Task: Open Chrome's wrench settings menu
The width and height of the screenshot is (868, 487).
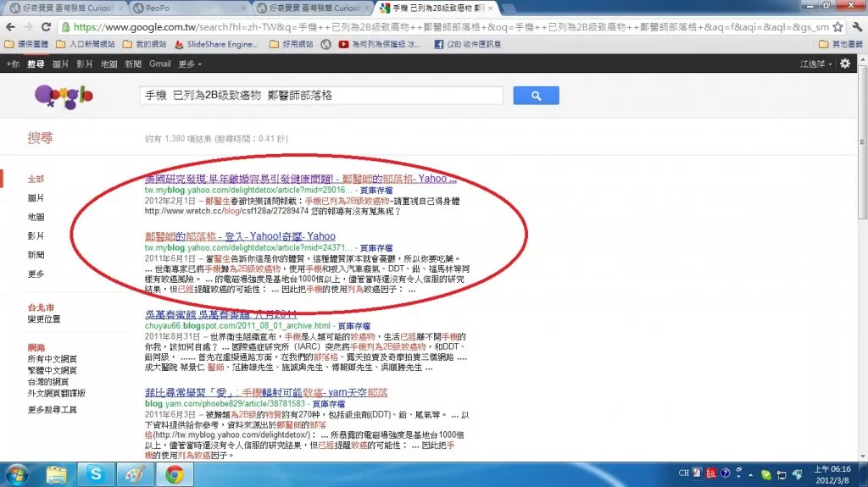Action: [857, 26]
